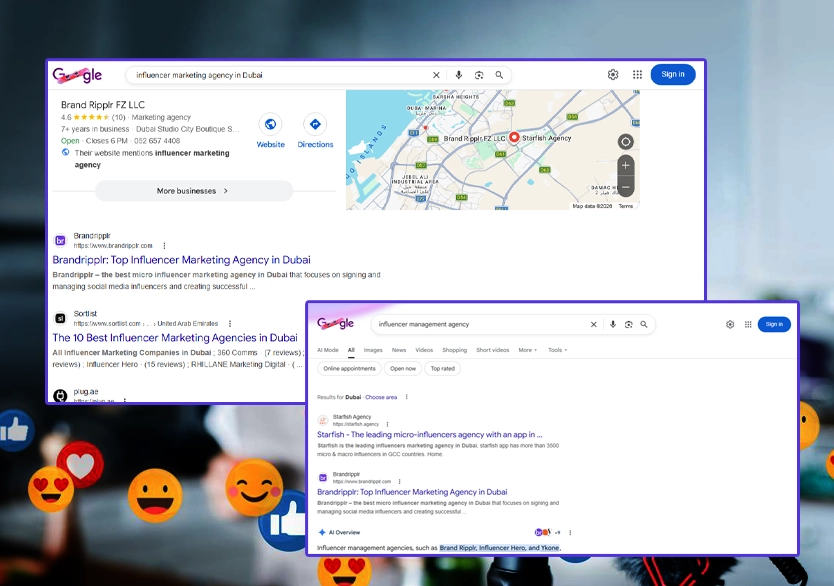
Task: Click the Directions icon for Brand Ripplr
Action: click(315, 125)
